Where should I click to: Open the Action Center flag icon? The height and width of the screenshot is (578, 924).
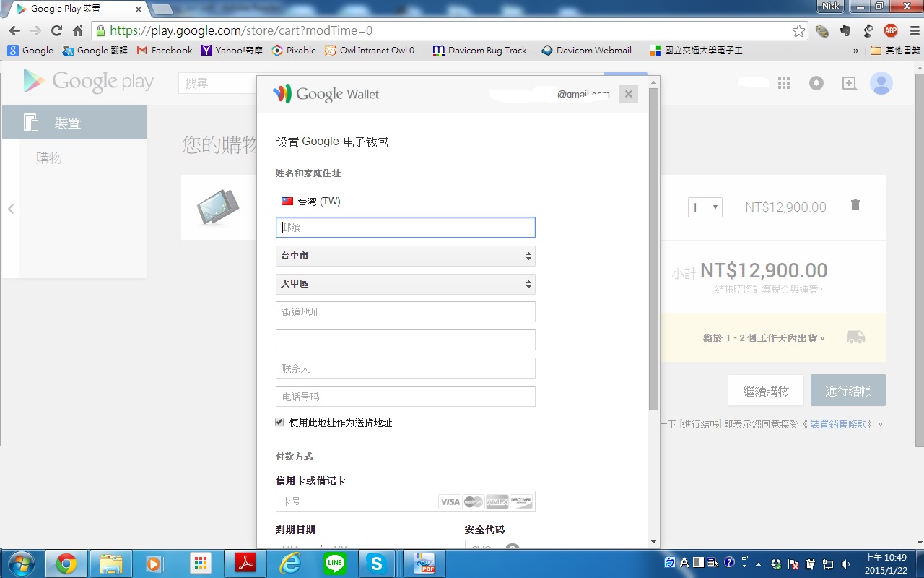tap(793, 564)
